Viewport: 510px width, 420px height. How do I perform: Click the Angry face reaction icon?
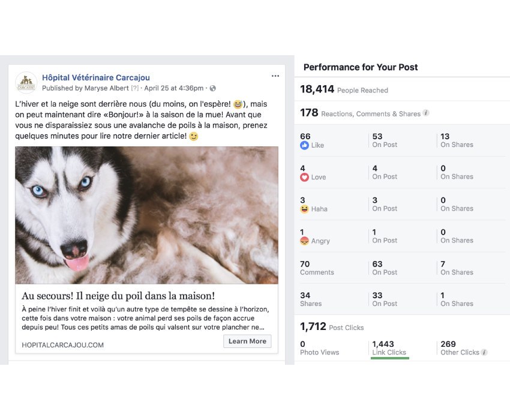click(x=304, y=241)
